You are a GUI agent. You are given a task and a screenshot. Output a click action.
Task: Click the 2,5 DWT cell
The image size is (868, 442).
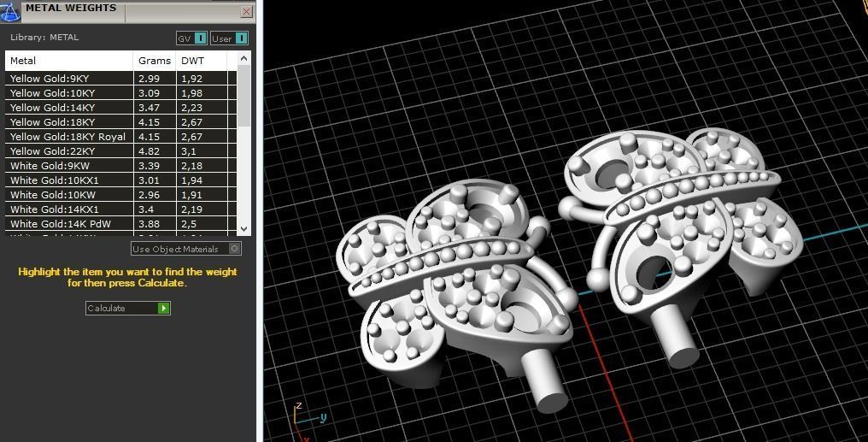pos(202,224)
